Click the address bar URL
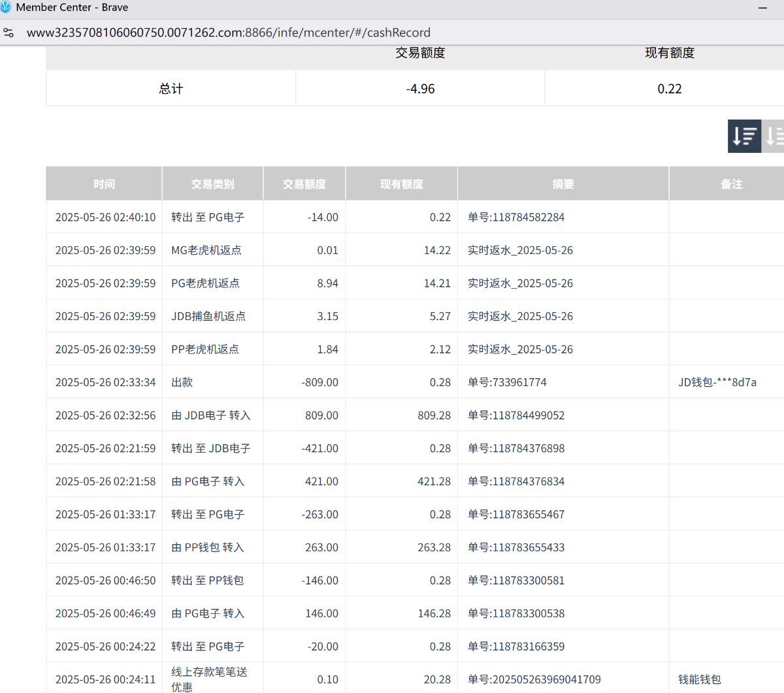Image resolution: width=784 pixels, height=693 pixels. click(x=228, y=33)
